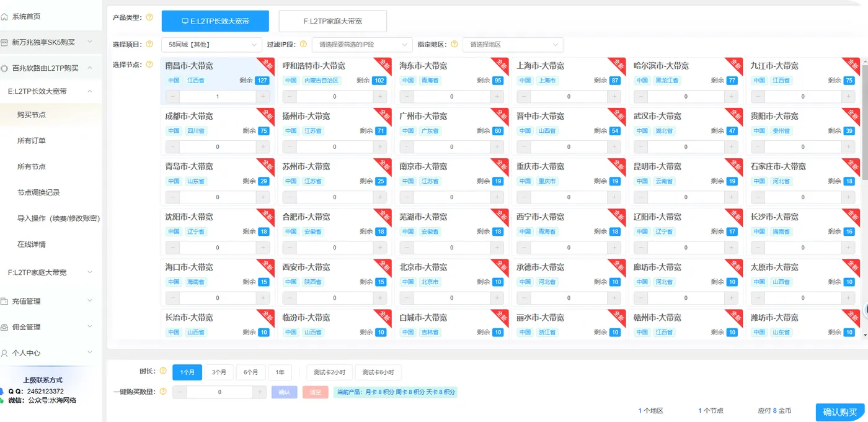Increase quantity for 广州市-大带宽 node
Screen dimensions: 868x422
coord(497,147)
